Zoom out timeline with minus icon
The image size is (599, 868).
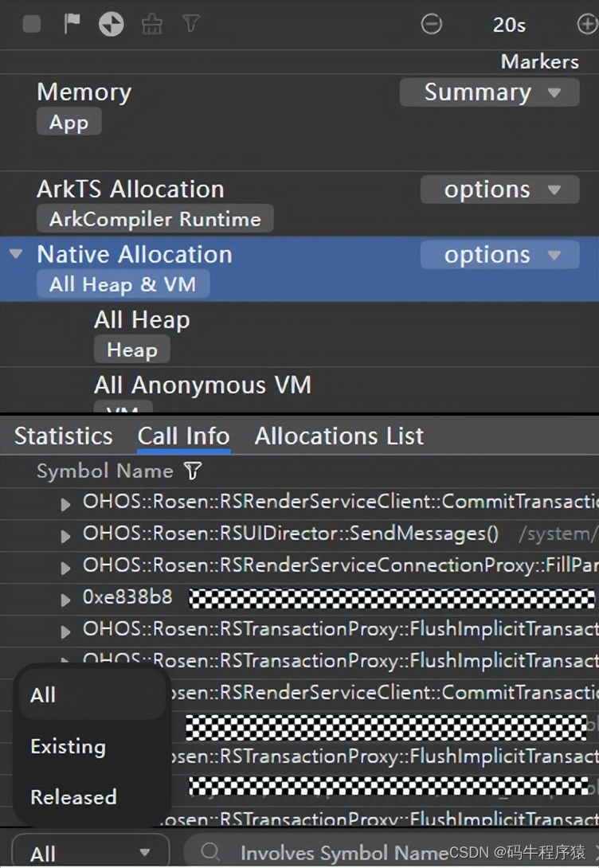(431, 25)
